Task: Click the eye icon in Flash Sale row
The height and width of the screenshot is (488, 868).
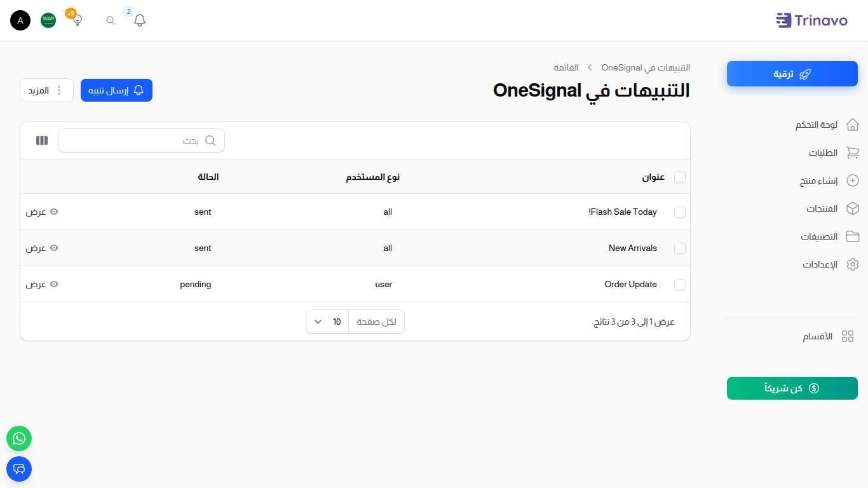Action: pyautogui.click(x=54, y=212)
